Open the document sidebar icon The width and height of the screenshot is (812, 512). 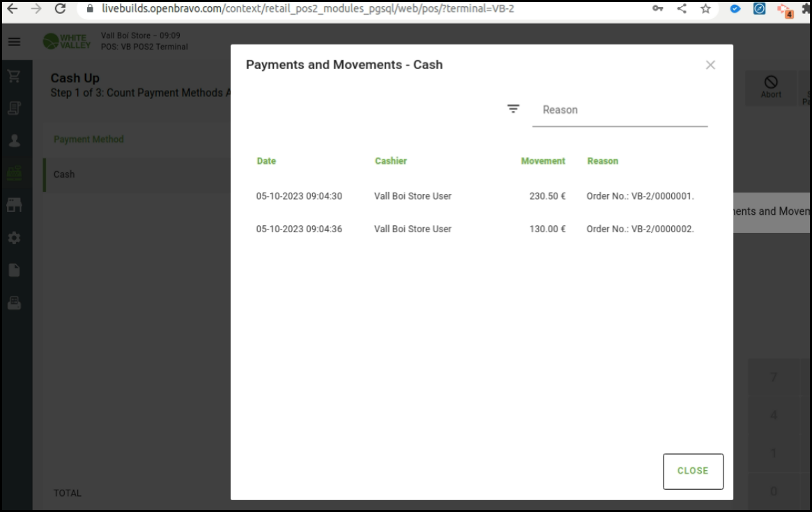15,270
